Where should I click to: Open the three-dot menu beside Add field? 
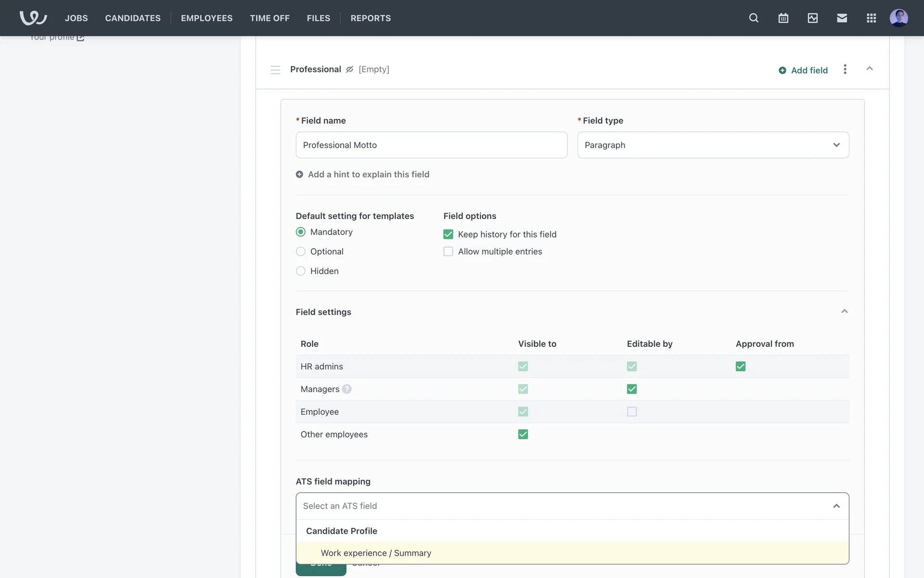(845, 69)
